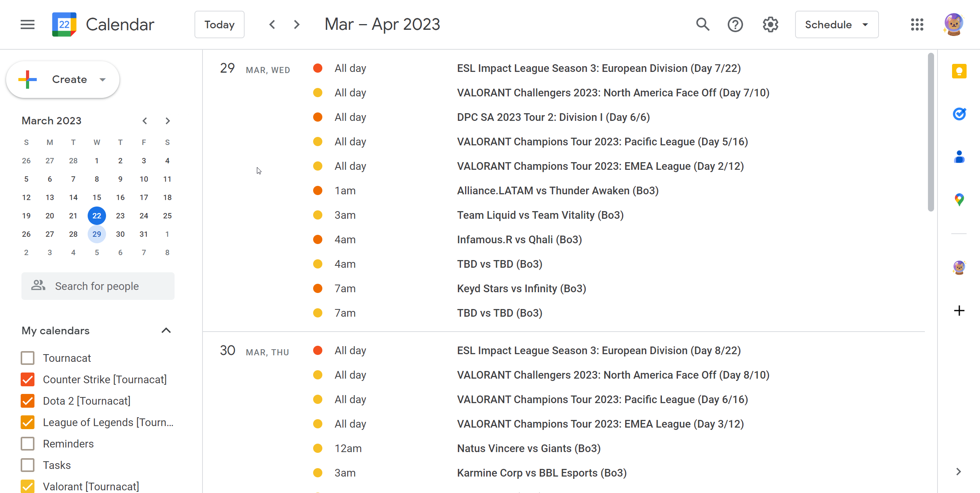Collapse the My calendars section
The height and width of the screenshot is (493, 980).
click(x=166, y=330)
